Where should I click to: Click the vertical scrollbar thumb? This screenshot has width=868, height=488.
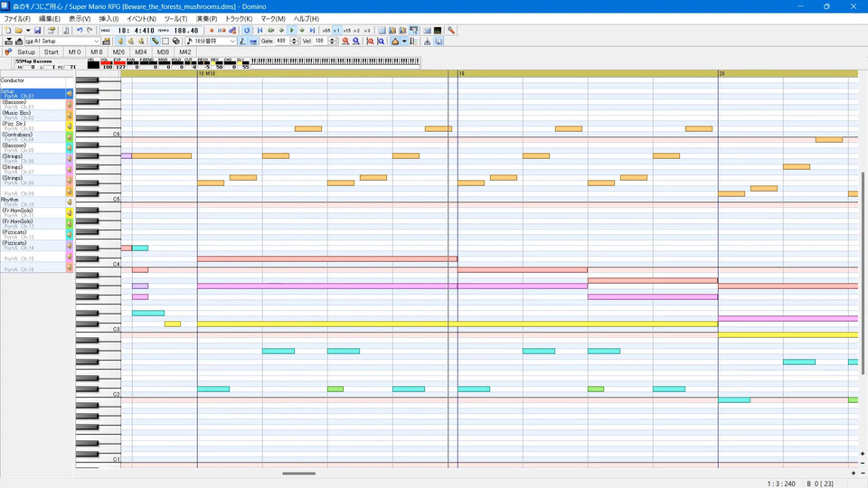point(863,273)
